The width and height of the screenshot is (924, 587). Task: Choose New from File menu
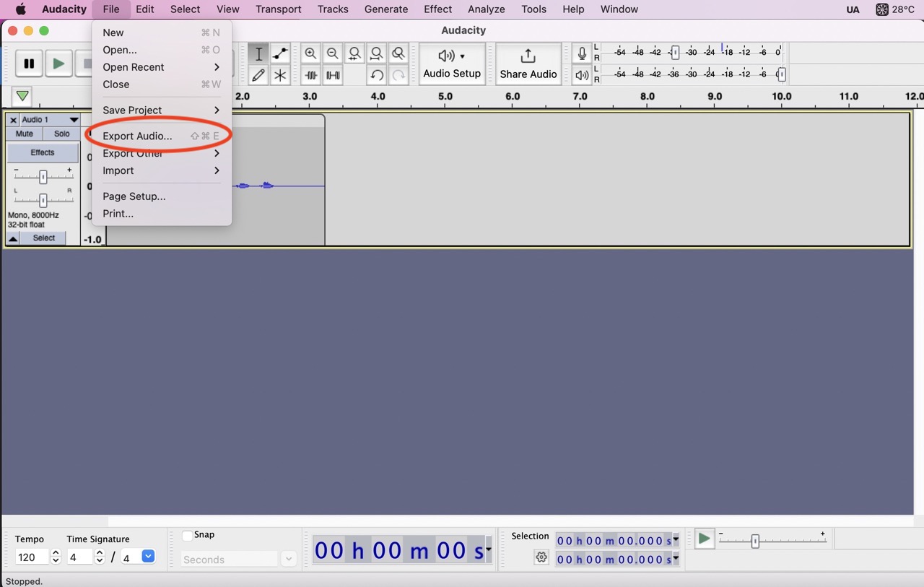pos(162,32)
